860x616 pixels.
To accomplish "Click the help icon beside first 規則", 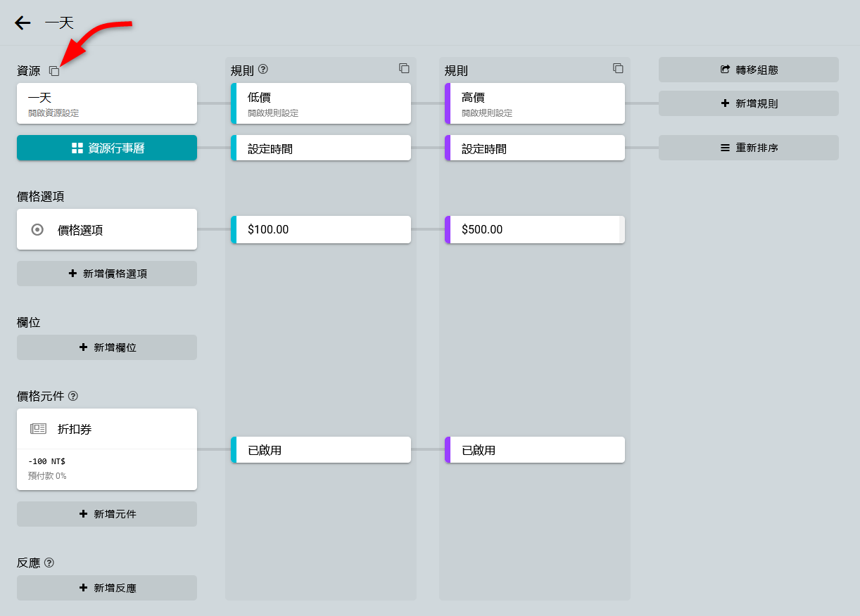I will click(x=263, y=70).
